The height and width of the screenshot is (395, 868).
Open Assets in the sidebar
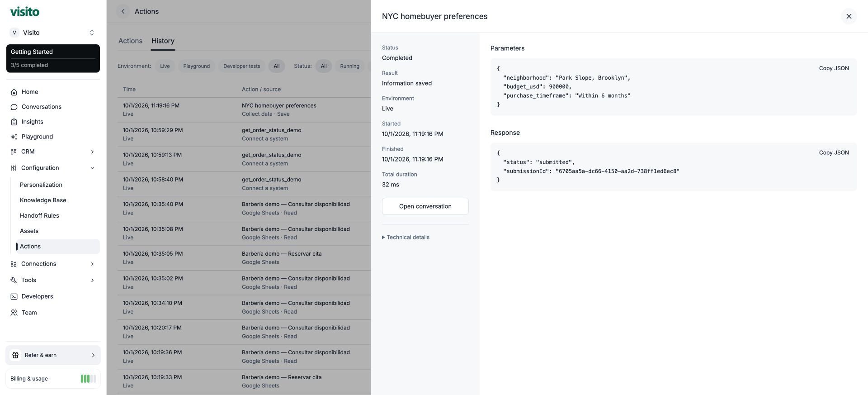coord(58,231)
